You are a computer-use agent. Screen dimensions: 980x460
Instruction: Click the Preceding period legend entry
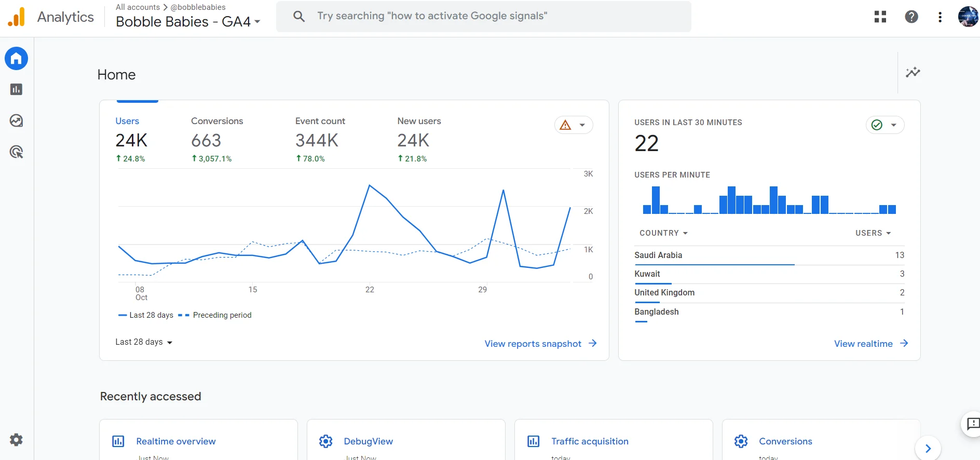click(x=215, y=315)
